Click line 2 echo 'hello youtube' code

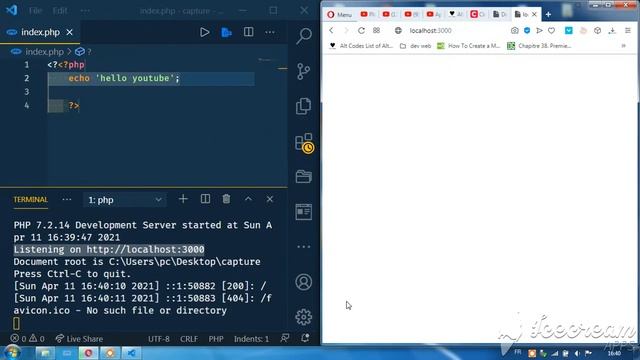124,78
